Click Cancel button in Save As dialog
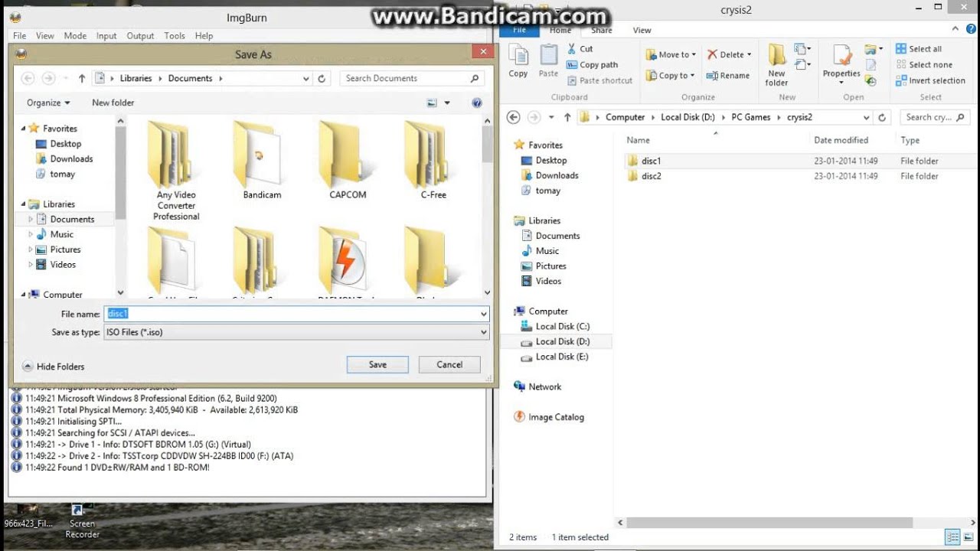This screenshot has width=980, height=551. point(449,364)
